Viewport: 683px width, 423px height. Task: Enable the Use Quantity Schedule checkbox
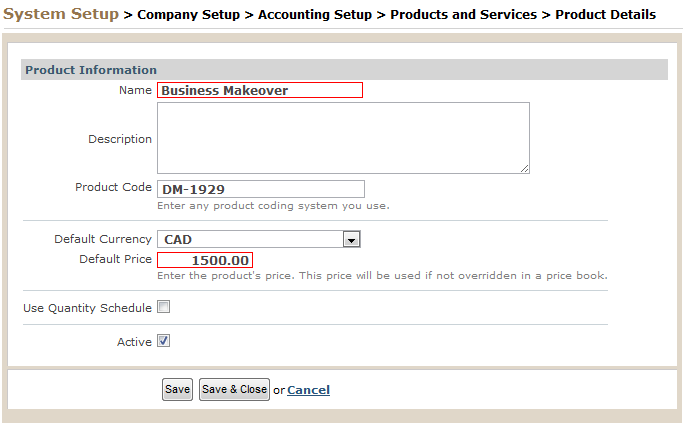[163, 307]
